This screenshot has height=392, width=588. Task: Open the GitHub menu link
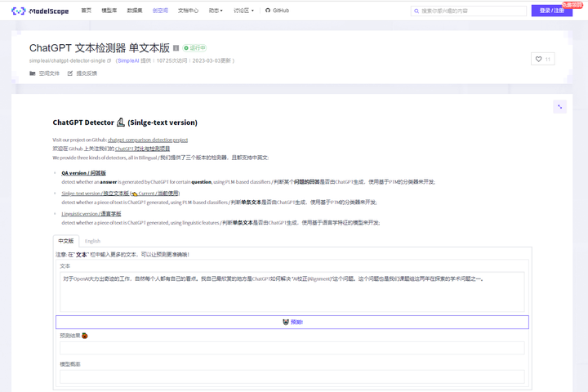(x=277, y=11)
